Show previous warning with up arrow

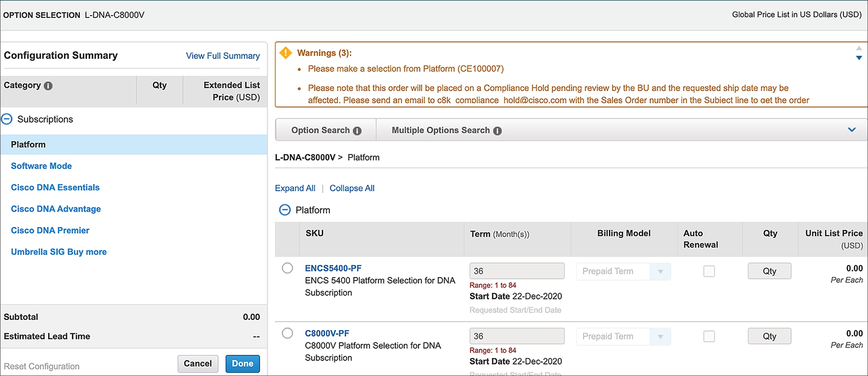tap(859, 48)
